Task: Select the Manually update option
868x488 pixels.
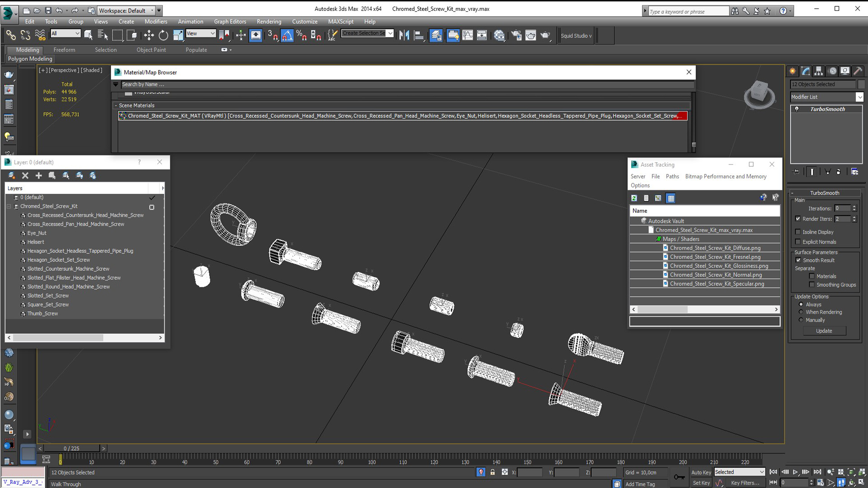Action: (801, 320)
